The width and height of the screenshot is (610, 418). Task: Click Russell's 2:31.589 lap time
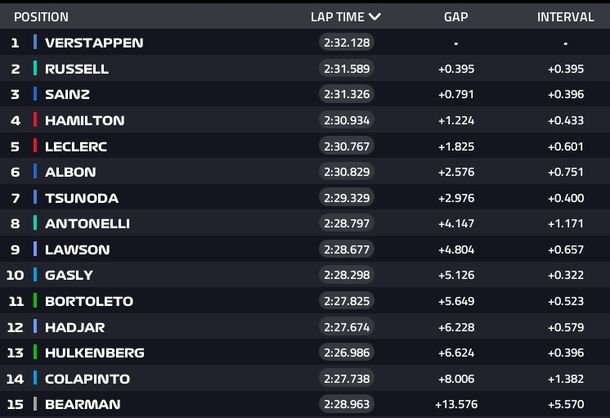(x=345, y=69)
